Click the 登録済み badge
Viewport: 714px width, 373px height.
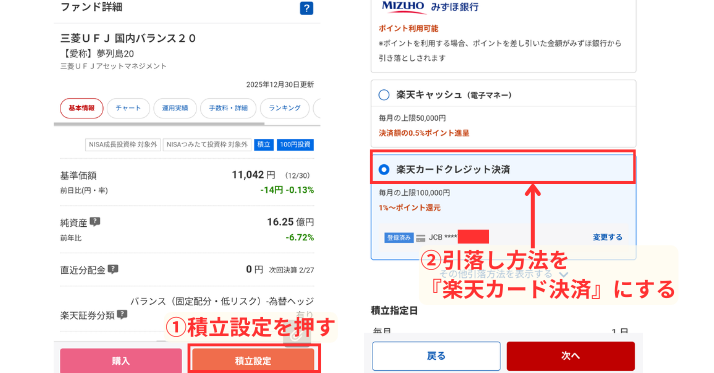click(x=399, y=238)
